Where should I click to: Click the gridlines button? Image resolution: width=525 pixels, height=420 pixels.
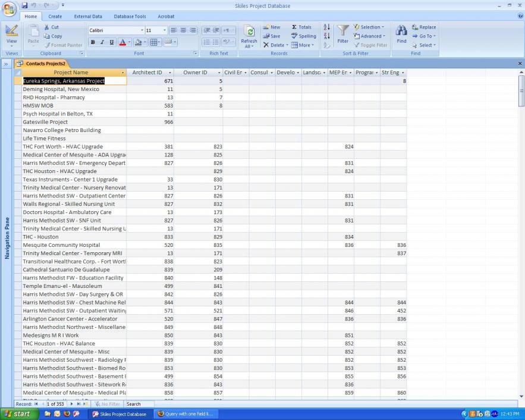click(x=153, y=42)
